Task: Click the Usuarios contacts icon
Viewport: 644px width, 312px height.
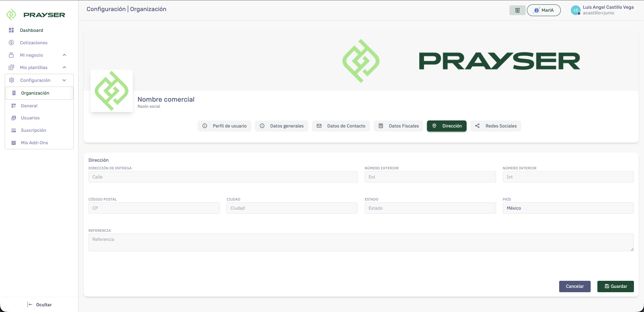Action: click(x=14, y=118)
